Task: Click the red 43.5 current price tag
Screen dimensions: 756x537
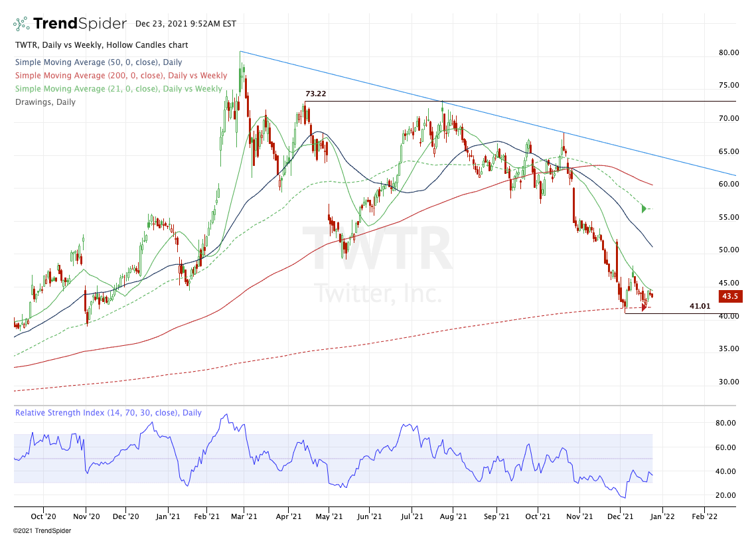Action: [x=730, y=297]
